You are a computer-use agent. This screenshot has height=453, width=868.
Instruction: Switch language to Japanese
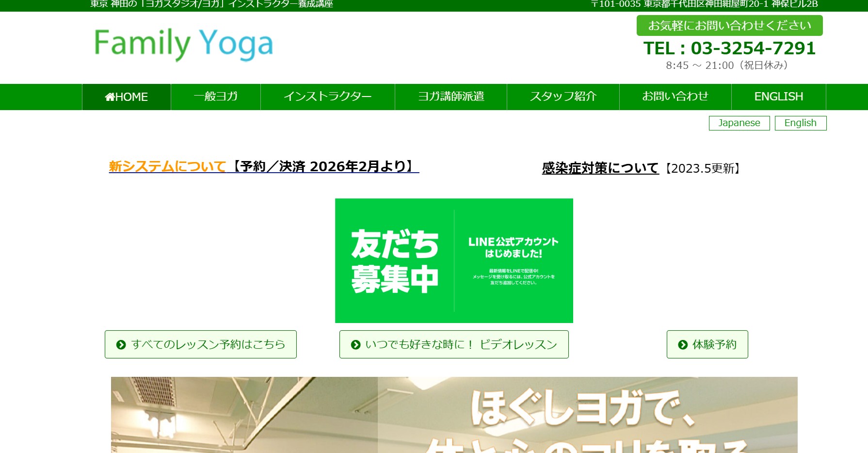click(x=739, y=123)
